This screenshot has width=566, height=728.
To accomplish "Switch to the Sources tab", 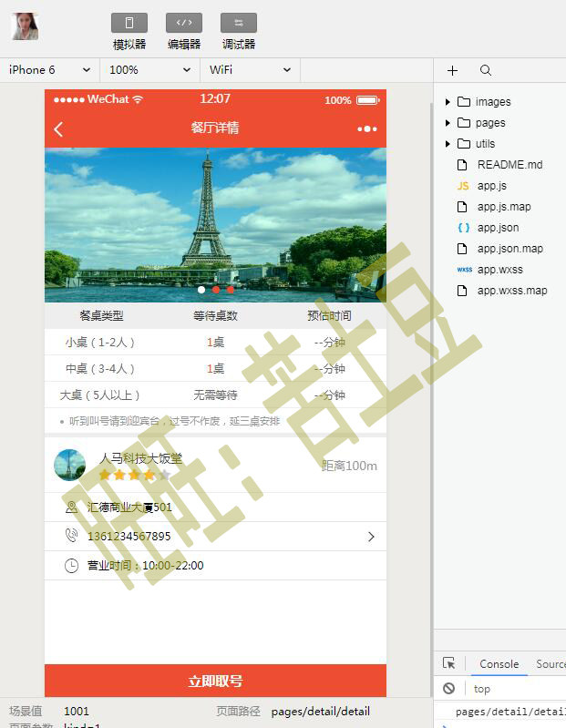I will [551, 664].
